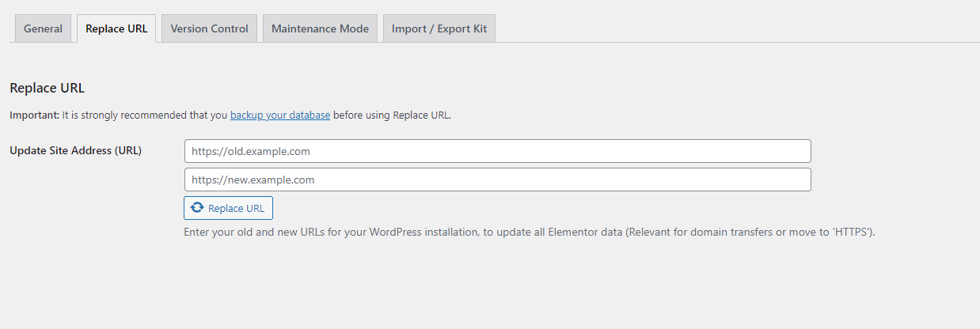Click the helper description below the button
Image resolution: width=980 pixels, height=329 pixels.
pos(529,233)
